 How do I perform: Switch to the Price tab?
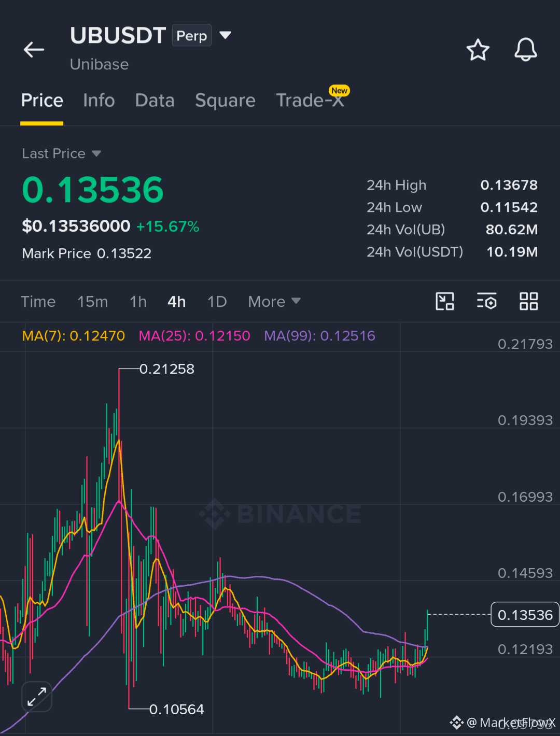[42, 101]
